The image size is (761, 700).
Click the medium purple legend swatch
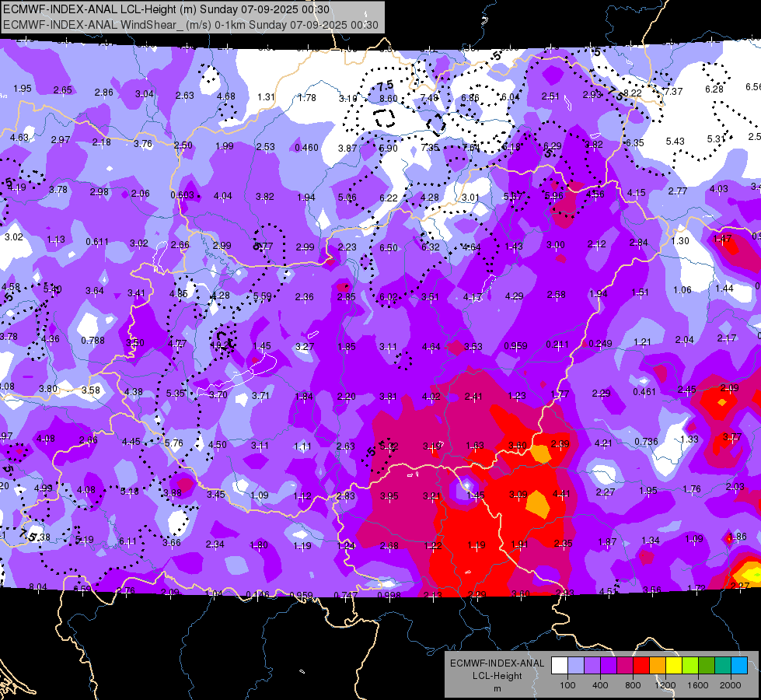[x=592, y=666]
